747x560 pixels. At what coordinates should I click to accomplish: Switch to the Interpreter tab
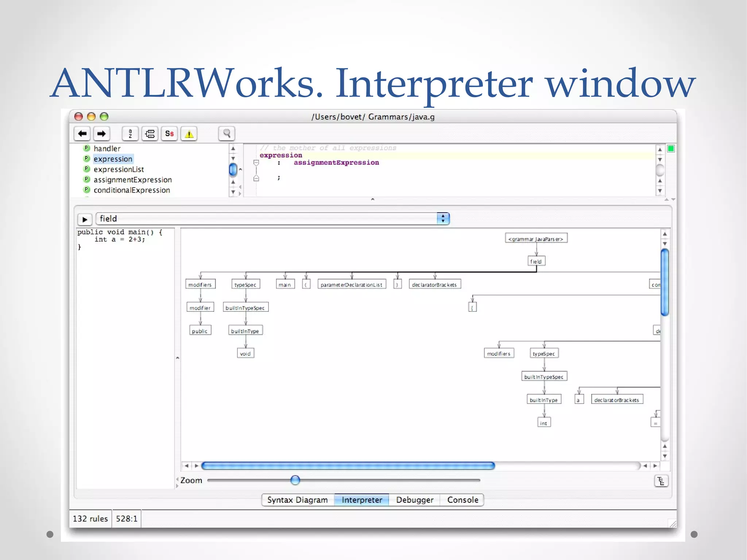pos(362,500)
